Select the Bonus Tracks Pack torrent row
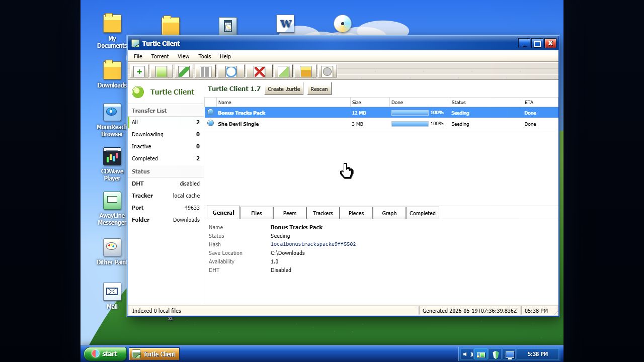The height and width of the screenshot is (362, 644). [381, 113]
